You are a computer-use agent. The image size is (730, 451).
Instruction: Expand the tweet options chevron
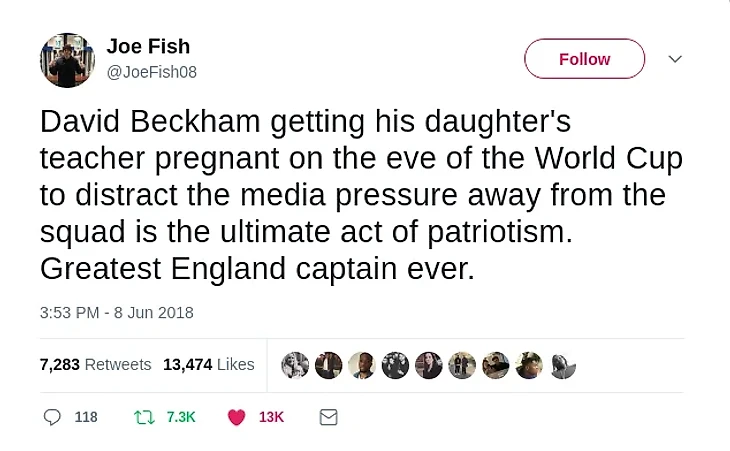pyautogui.click(x=675, y=59)
